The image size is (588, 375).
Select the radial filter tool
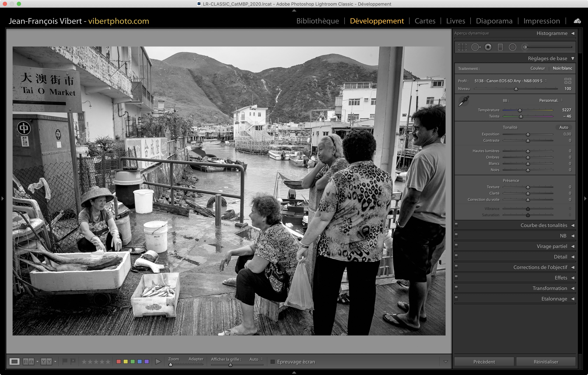[512, 47]
